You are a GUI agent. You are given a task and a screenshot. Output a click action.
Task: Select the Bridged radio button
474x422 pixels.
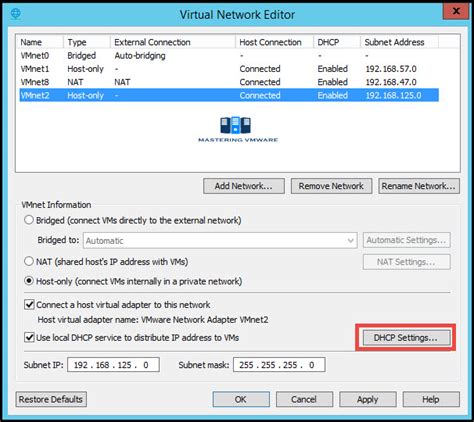(x=29, y=220)
